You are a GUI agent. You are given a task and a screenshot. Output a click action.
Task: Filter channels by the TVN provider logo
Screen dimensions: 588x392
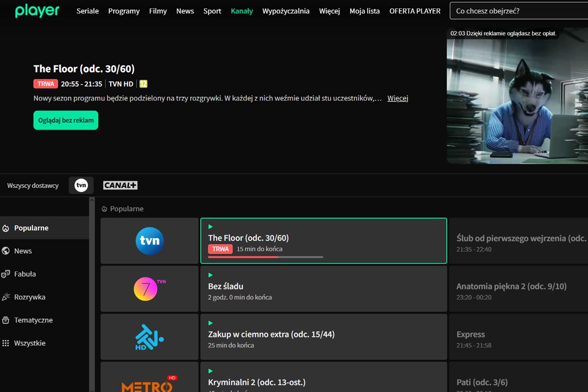81,185
